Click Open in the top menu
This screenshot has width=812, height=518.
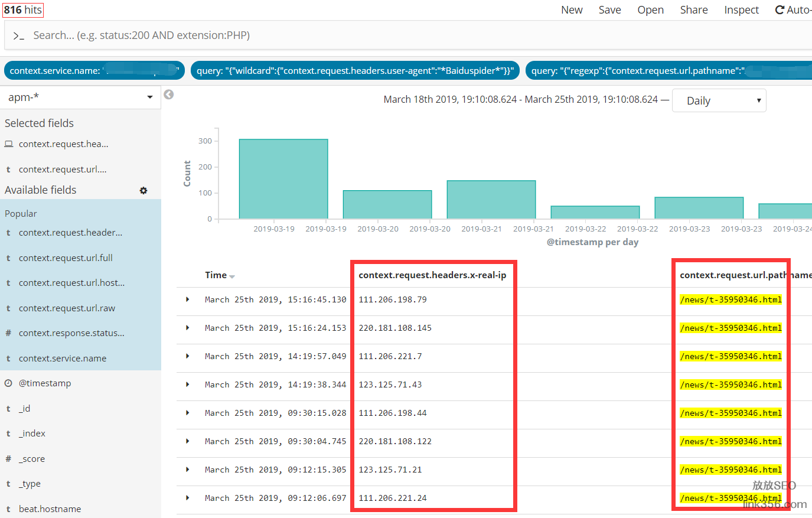[x=650, y=10]
